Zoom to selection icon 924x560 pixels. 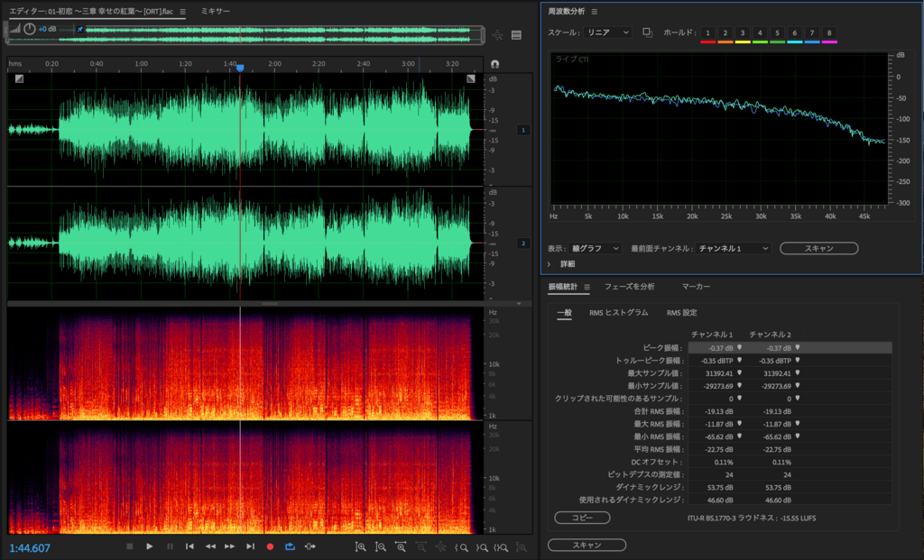click(501, 547)
